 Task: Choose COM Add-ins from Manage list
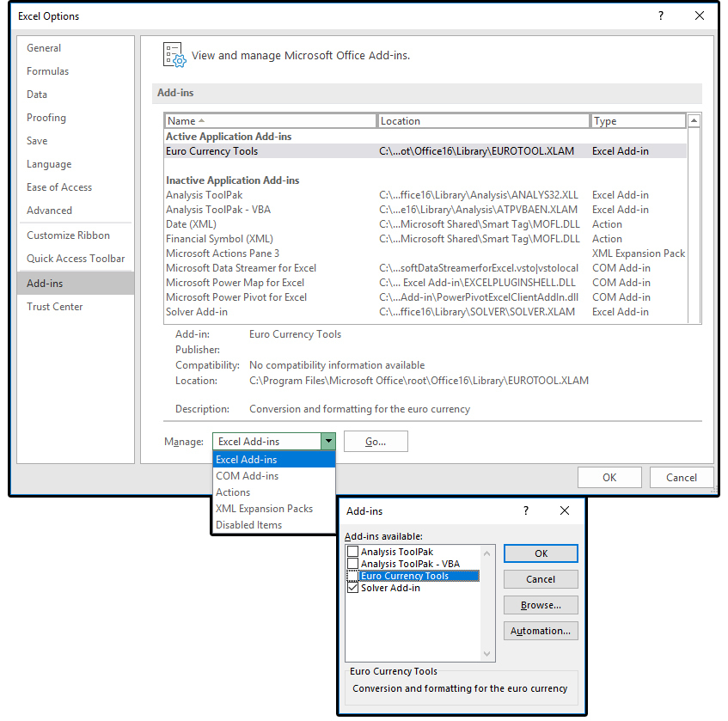[x=248, y=476]
